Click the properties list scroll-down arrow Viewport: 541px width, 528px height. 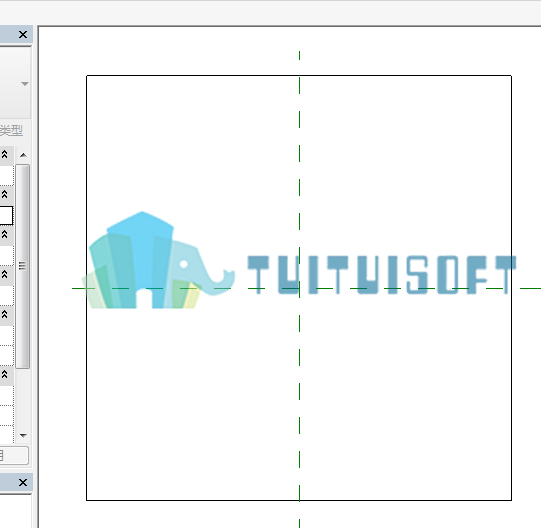point(23,436)
